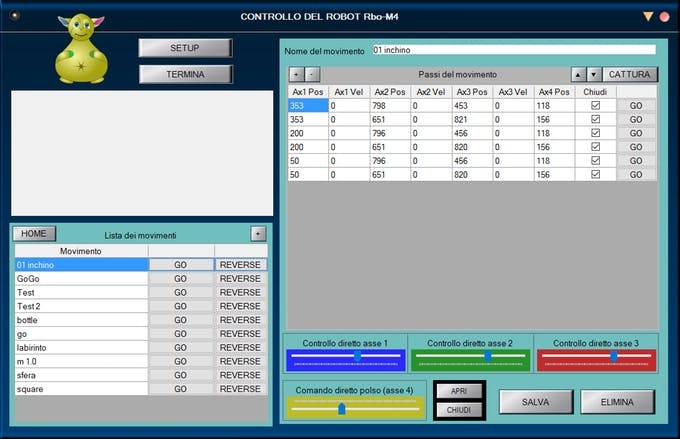Close the gripper with CHIUDI button
The height and width of the screenshot is (439, 680).
pyautogui.click(x=459, y=410)
